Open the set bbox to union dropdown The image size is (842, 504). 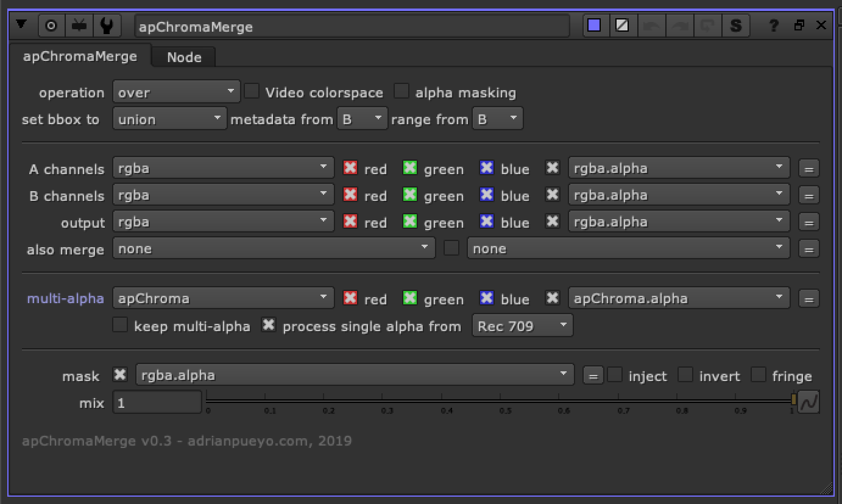(169, 119)
